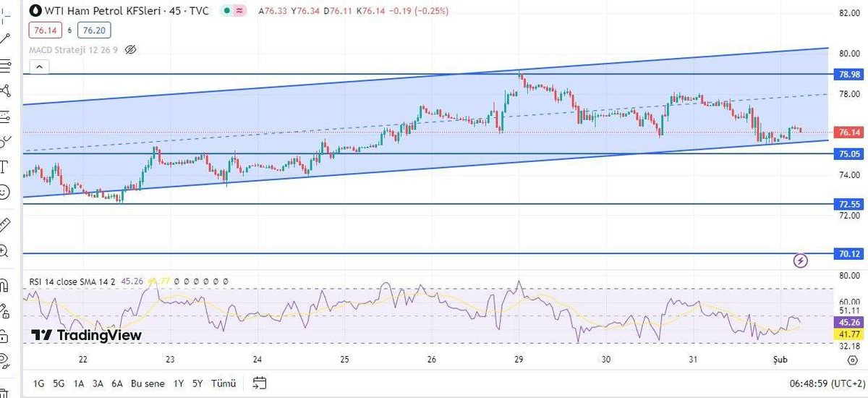Activate the zoom-in magnifier tool
868x398 pixels.
[5, 251]
